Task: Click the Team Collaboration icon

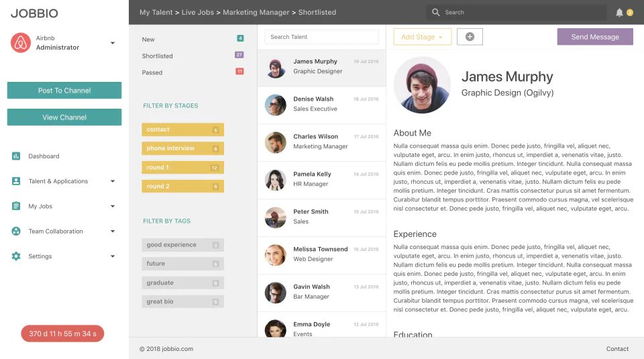Action: (x=16, y=232)
